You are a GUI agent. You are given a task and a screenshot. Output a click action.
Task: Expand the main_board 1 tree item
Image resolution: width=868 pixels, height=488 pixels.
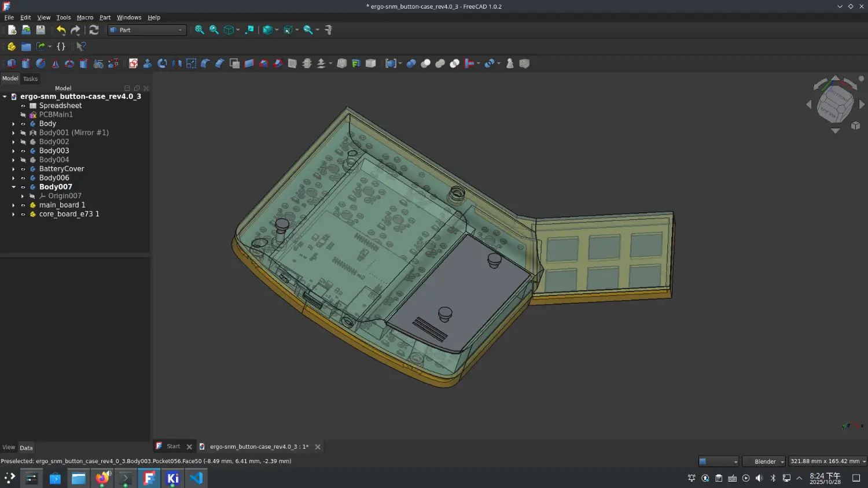point(13,205)
